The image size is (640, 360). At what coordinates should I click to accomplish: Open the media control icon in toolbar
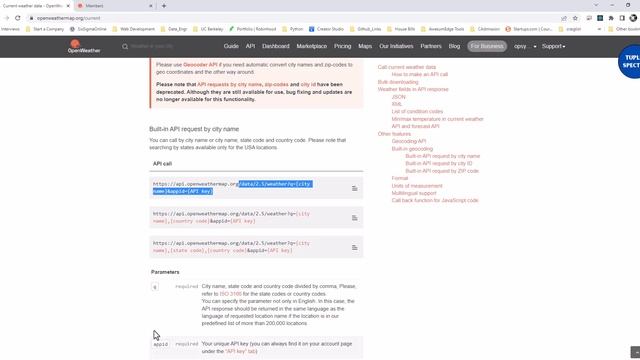[x=589, y=18]
